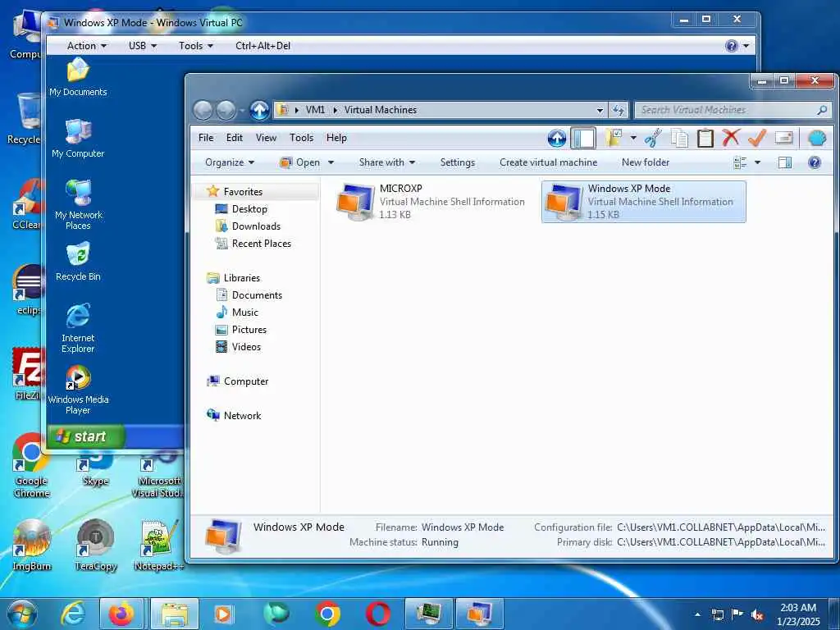Click the Change your view icon
The image size is (840, 630).
[x=740, y=162]
